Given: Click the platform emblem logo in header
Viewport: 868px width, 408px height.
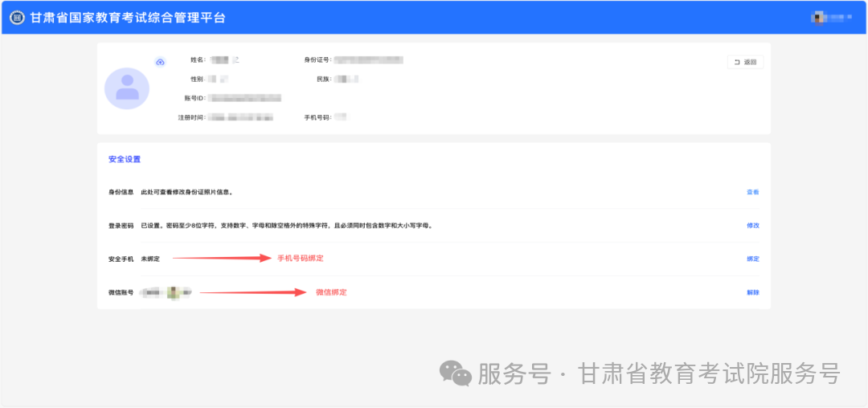Looking at the screenshot, I should pos(17,18).
